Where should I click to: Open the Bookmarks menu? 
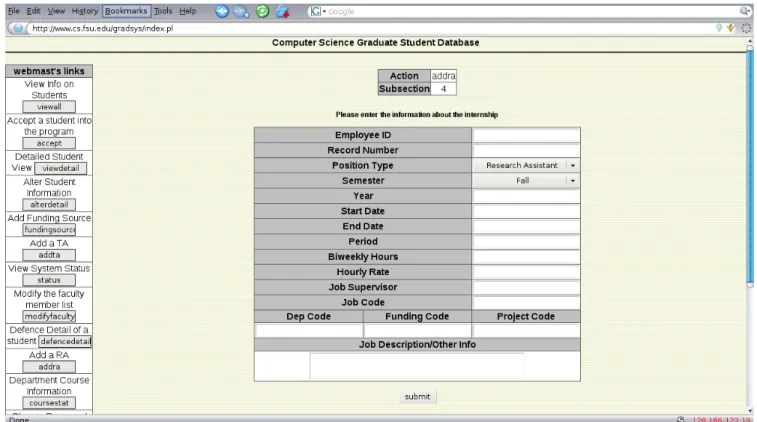pos(126,11)
